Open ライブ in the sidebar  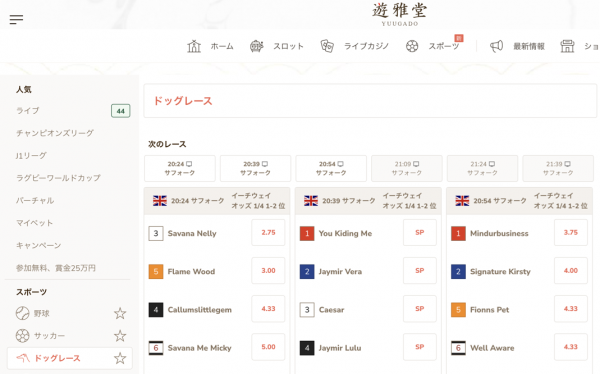click(28, 111)
